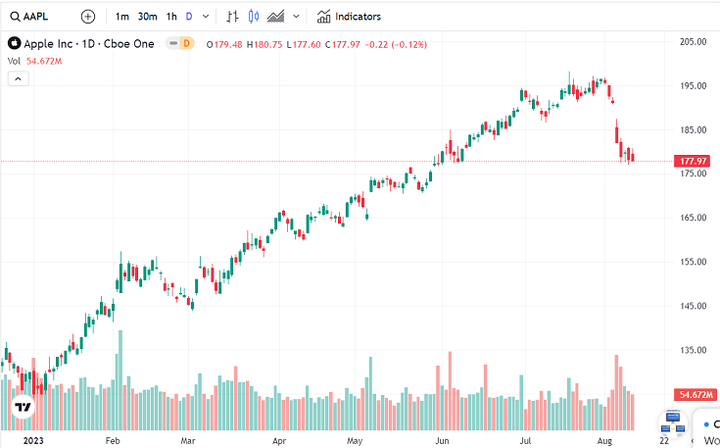Image resolution: width=720 pixels, height=448 pixels.
Task: Expand the timeframe interval dropdown
Action: pyautogui.click(x=206, y=17)
